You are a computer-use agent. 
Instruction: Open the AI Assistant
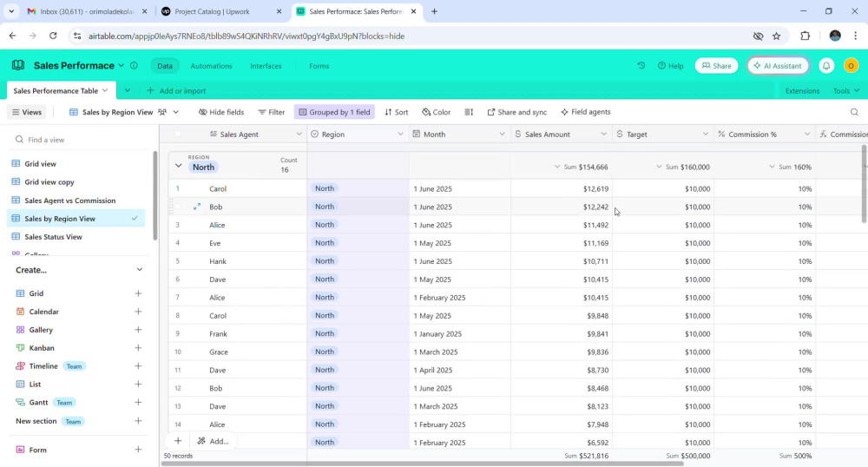778,66
